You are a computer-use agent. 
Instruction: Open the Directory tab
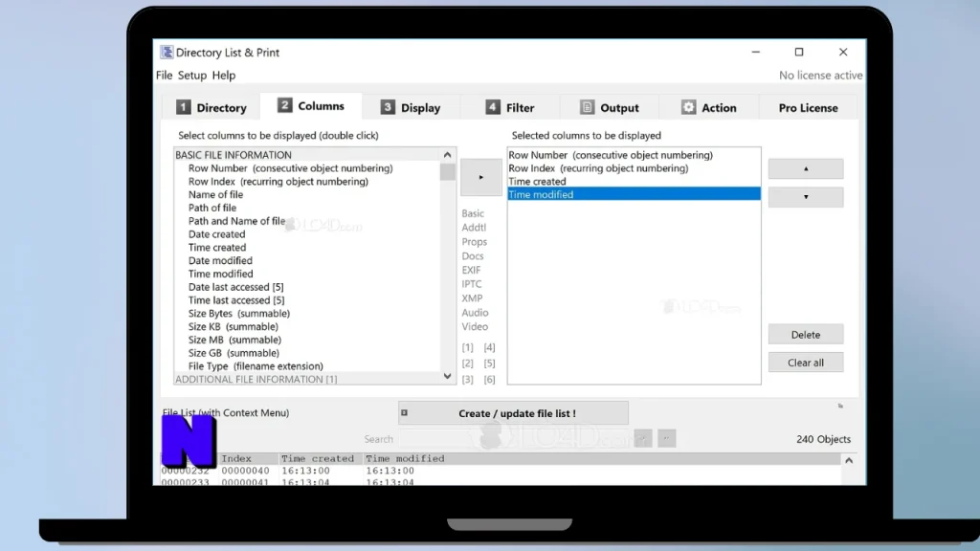pyautogui.click(x=212, y=107)
